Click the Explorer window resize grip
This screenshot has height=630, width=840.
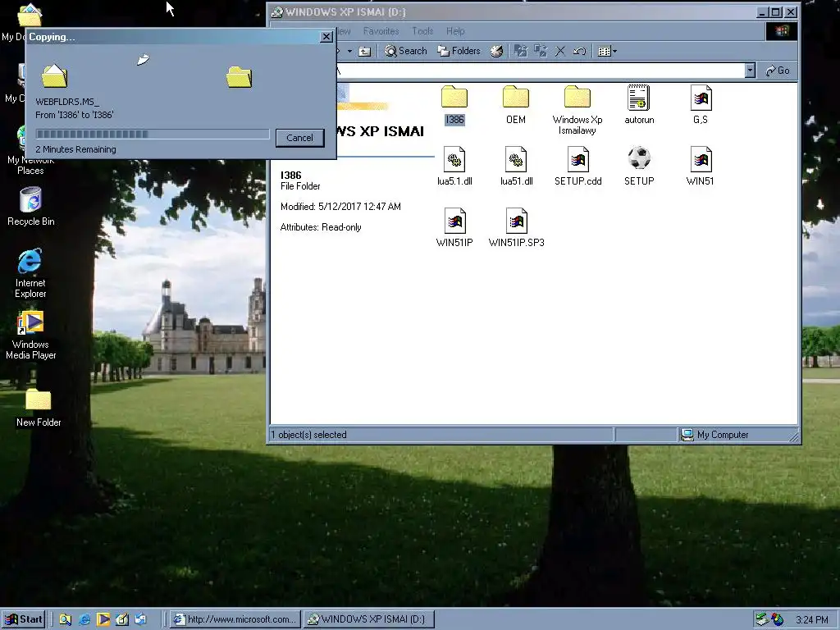pos(794,436)
